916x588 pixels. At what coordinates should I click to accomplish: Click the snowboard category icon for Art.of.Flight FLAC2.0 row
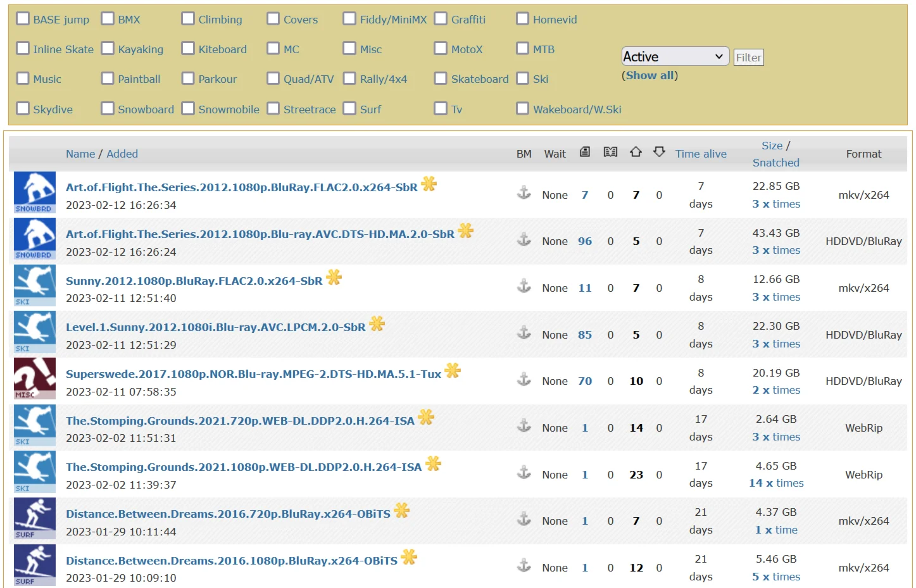click(35, 192)
